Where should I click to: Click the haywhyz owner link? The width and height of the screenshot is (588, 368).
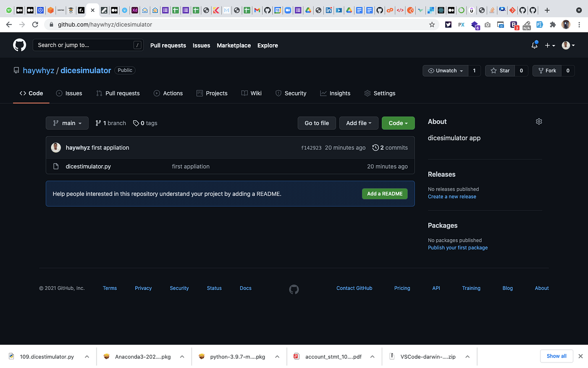[39, 71]
